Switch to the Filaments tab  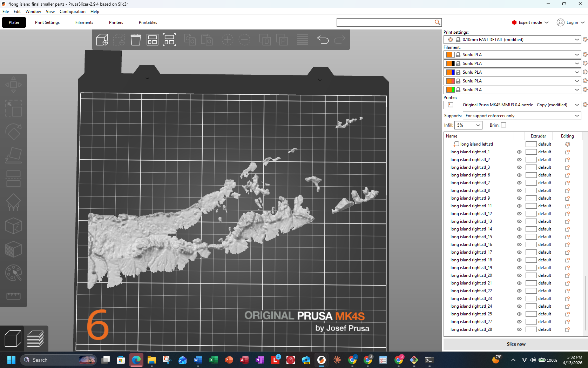point(84,22)
